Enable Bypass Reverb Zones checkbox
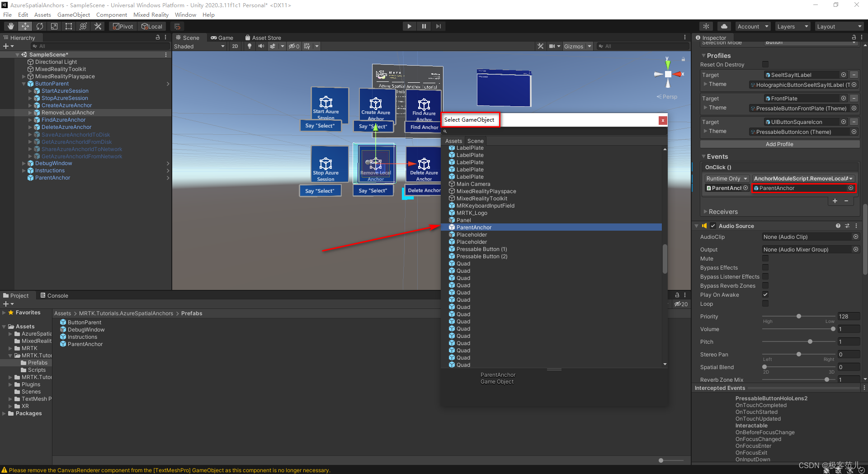 (765, 285)
